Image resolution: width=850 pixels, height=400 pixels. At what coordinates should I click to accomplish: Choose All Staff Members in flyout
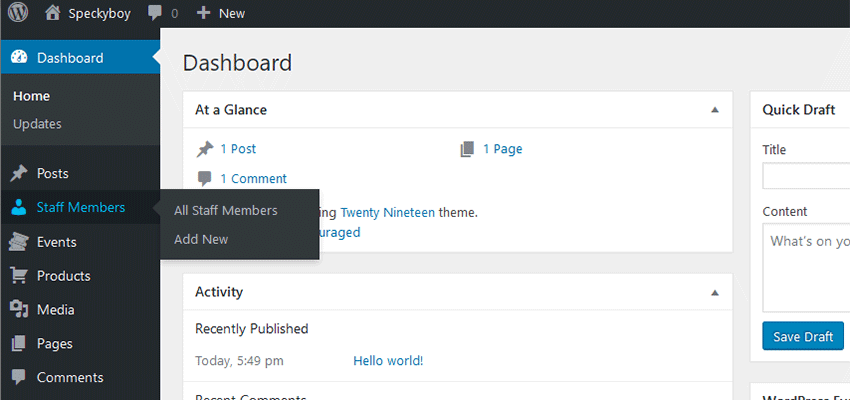click(226, 210)
